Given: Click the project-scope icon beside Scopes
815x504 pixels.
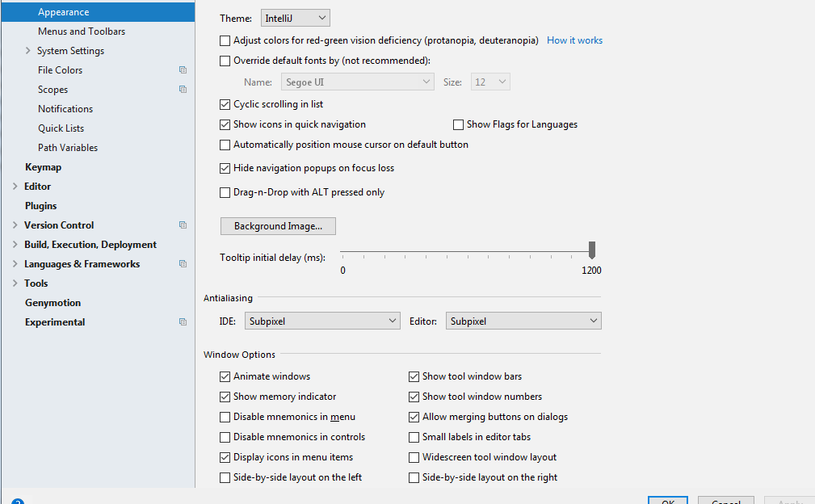Looking at the screenshot, I should [x=183, y=90].
